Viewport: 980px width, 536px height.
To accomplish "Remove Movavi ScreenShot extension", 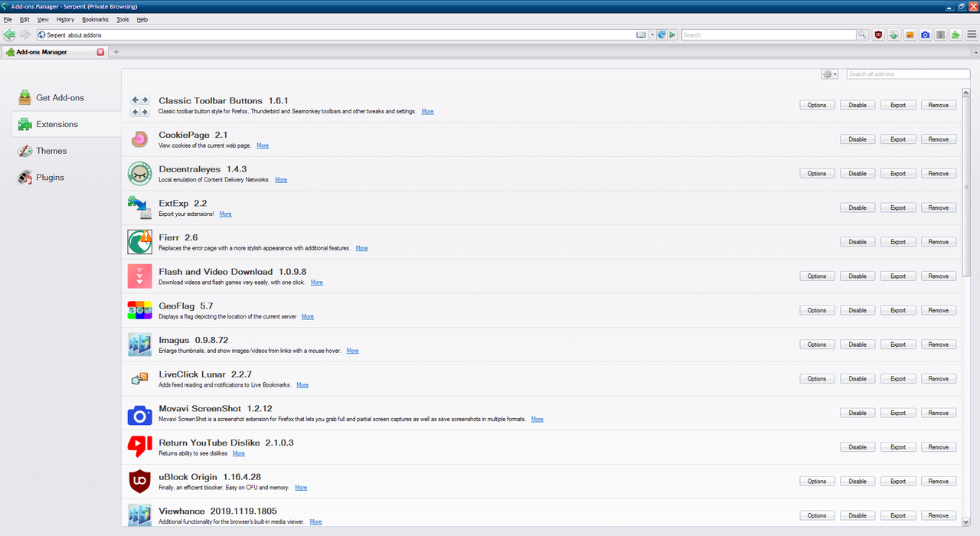I will pos(939,413).
